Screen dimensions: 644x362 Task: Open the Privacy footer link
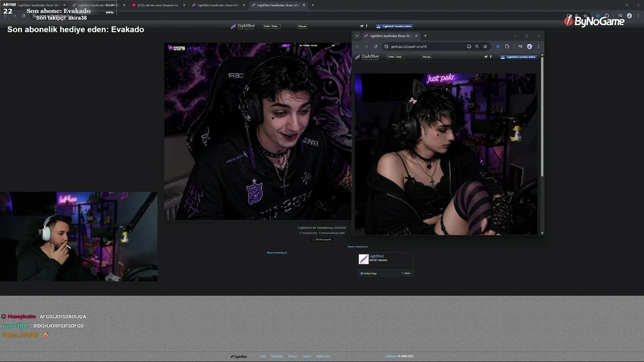(292, 356)
